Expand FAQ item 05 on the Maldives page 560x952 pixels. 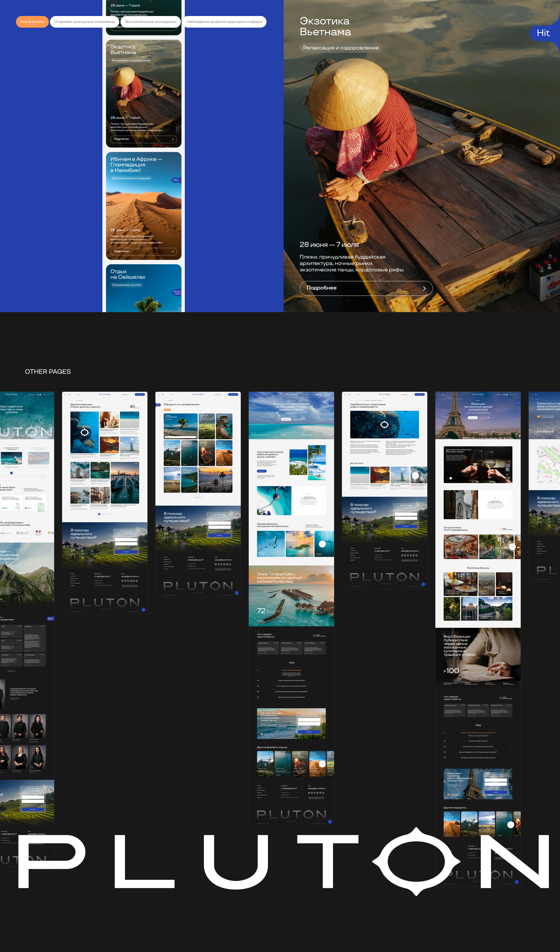[x=291, y=697]
